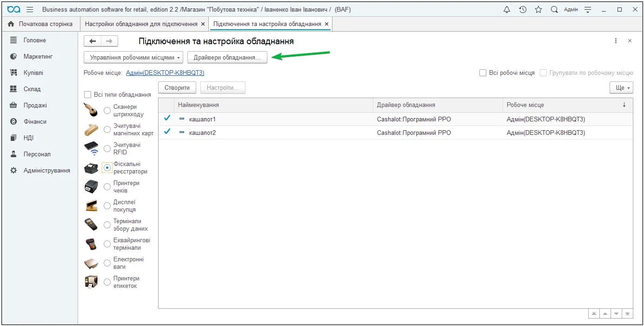The height and width of the screenshot is (326, 644).
Task: Open the form's three-dot options icon
Action: (616, 41)
